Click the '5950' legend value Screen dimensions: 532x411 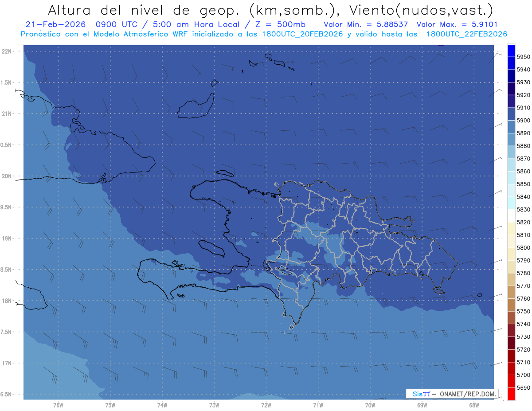coord(524,57)
